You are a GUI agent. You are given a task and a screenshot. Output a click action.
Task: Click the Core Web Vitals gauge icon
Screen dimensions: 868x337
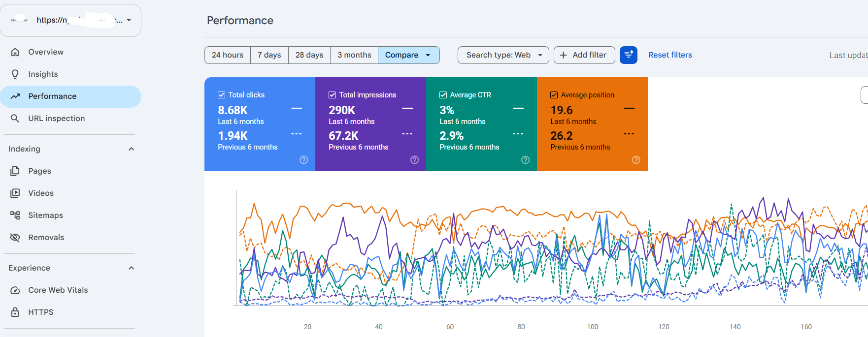coord(15,290)
